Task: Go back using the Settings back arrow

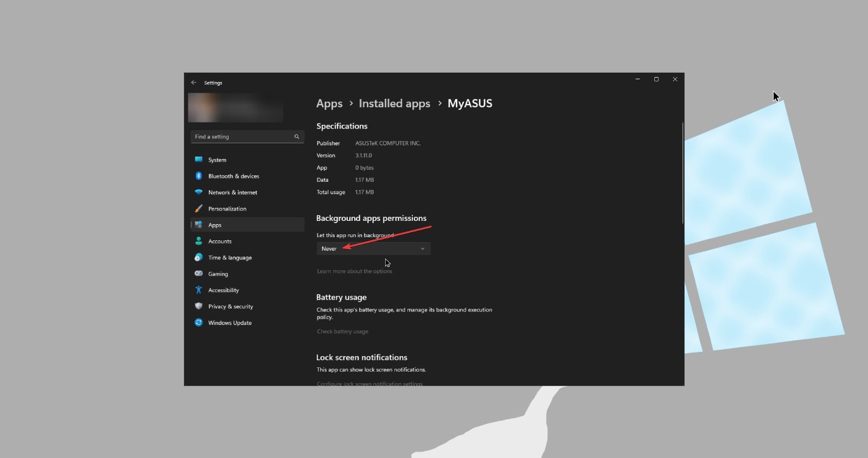Action: 194,82
